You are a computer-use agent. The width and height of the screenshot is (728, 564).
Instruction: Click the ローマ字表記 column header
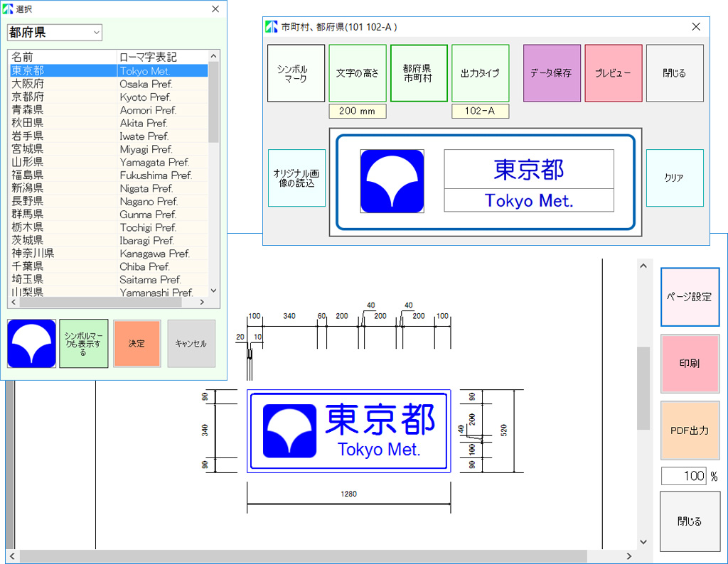pyautogui.click(x=163, y=57)
